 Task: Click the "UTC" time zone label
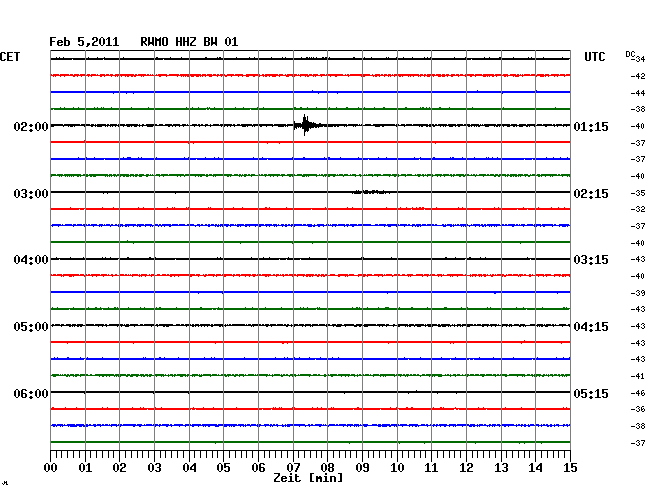point(595,57)
